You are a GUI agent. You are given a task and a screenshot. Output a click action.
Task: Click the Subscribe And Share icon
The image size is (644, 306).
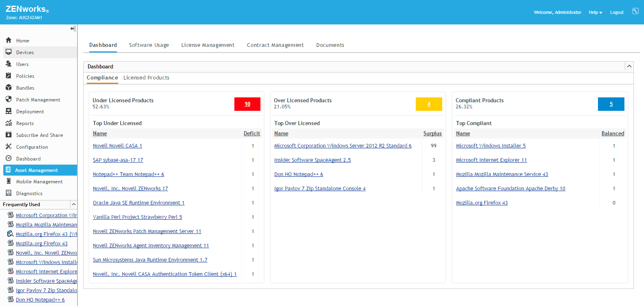click(x=9, y=135)
